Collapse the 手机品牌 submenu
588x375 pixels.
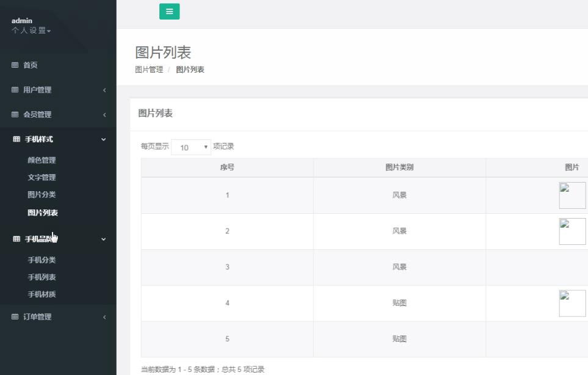tap(104, 239)
